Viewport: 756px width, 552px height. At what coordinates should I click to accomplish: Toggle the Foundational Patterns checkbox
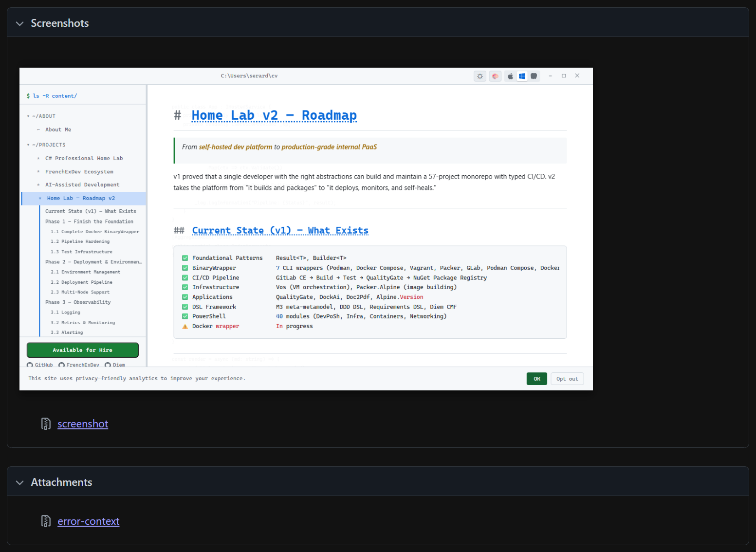coord(185,258)
